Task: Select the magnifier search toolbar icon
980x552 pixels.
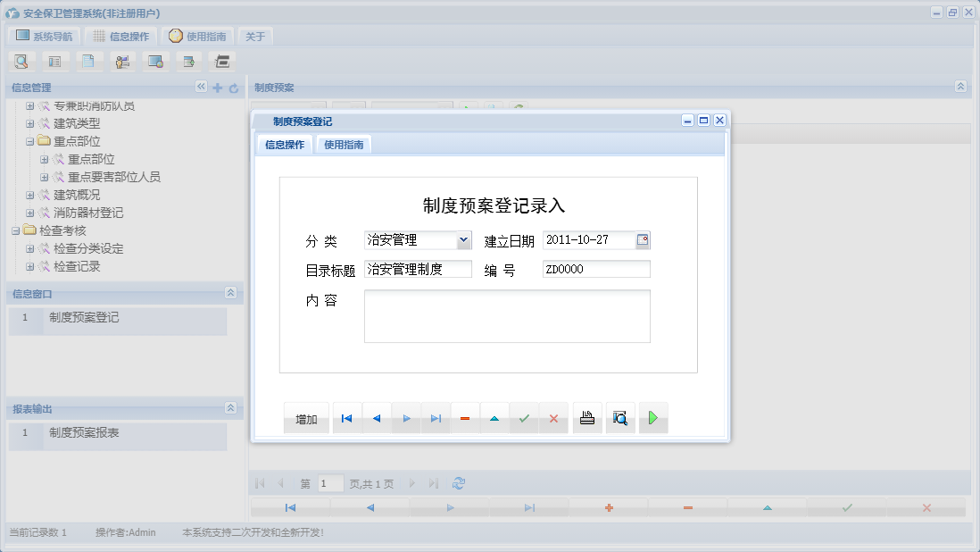Action: click(21, 61)
